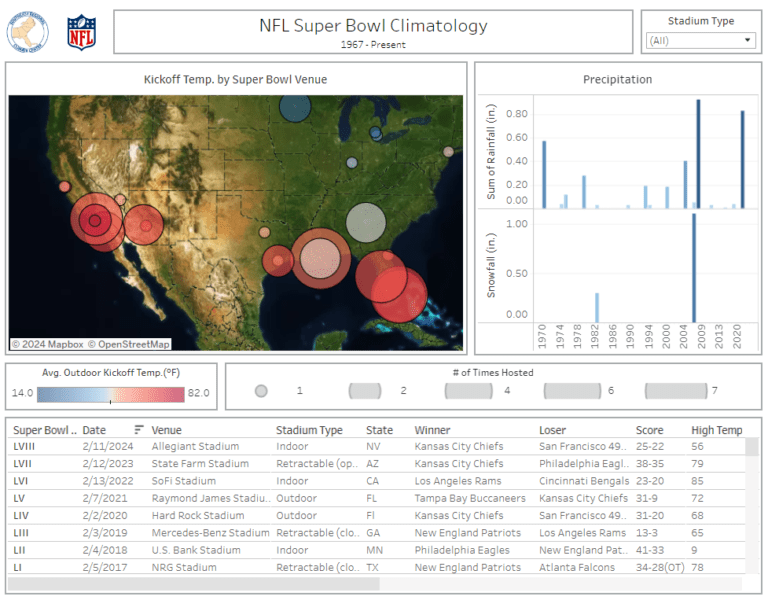Open the Stadium Type dropdown

[x=700, y=40]
